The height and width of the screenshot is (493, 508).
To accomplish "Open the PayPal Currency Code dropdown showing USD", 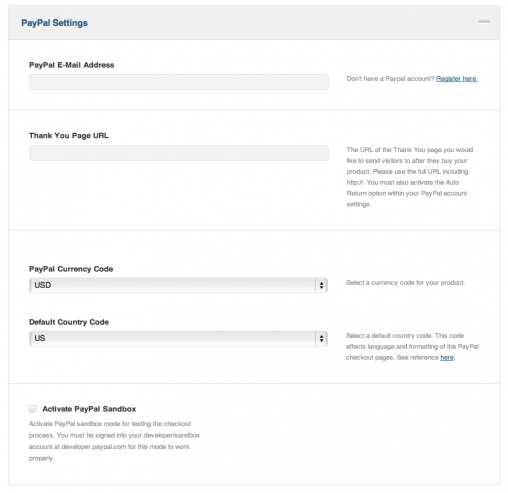I will (x=178, y=285).
